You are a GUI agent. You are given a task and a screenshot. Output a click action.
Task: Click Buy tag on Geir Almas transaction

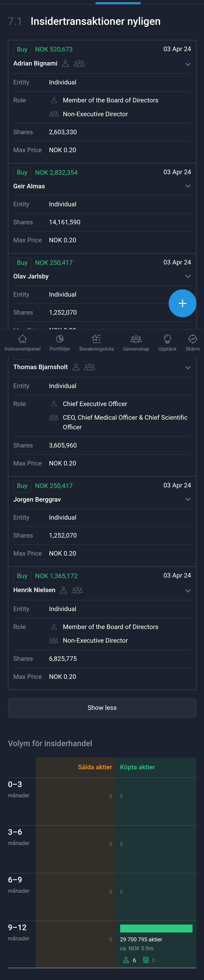click(22, 172)
